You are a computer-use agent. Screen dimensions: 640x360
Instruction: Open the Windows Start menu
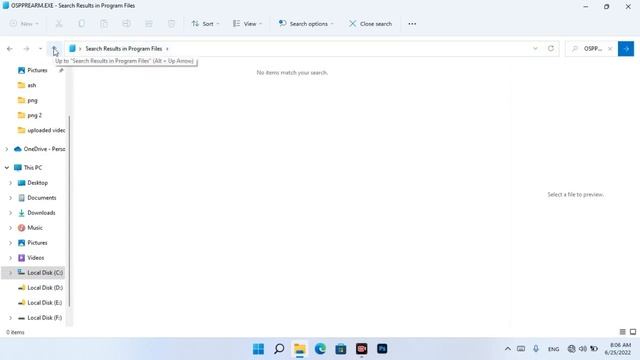point(258,349)
